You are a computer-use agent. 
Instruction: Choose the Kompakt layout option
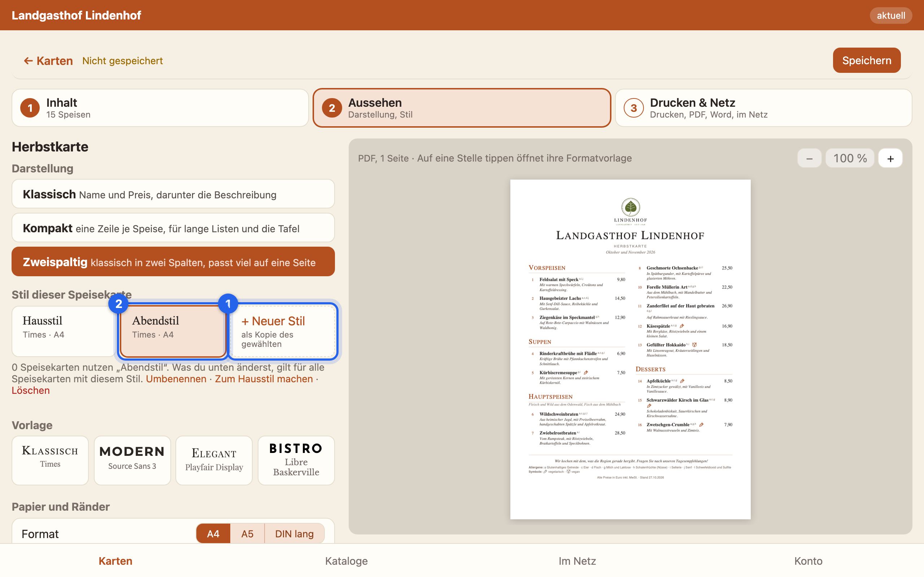coord(173,228)
